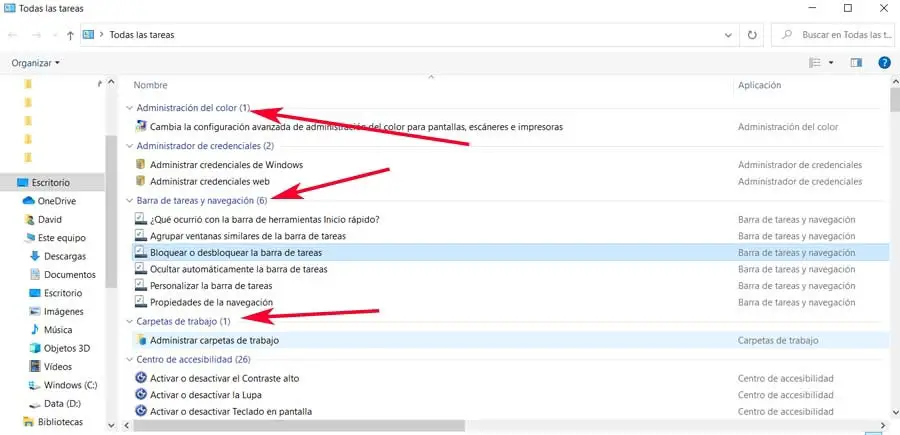
Task: Click horizontal scrollbar left arrow
Action: coord(127,425)
